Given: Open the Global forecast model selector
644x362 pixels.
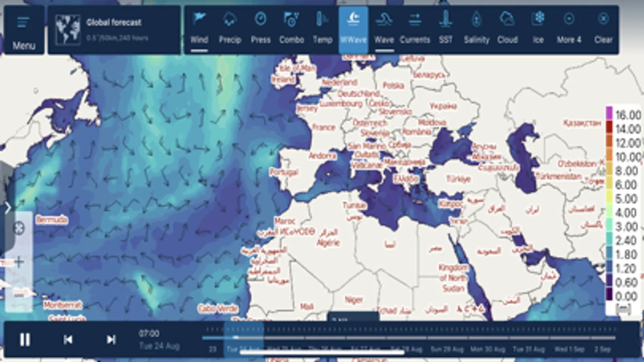Looking at the screenshot, I should 114,30.
